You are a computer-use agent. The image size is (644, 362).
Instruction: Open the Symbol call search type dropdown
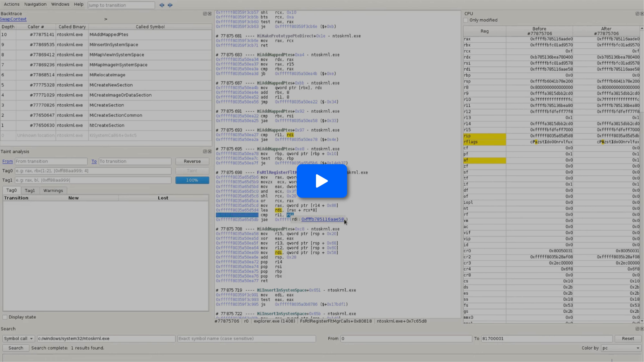tap(19, 339)
